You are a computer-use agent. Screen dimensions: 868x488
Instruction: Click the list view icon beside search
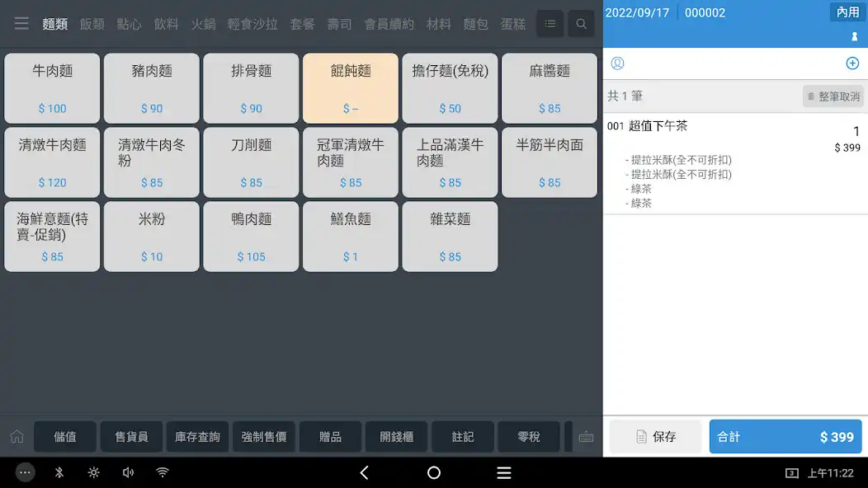550,23
